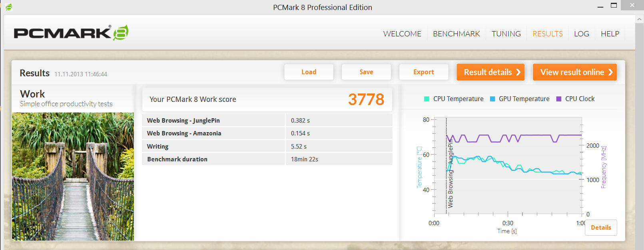Click the Save button

click(366, 72)
